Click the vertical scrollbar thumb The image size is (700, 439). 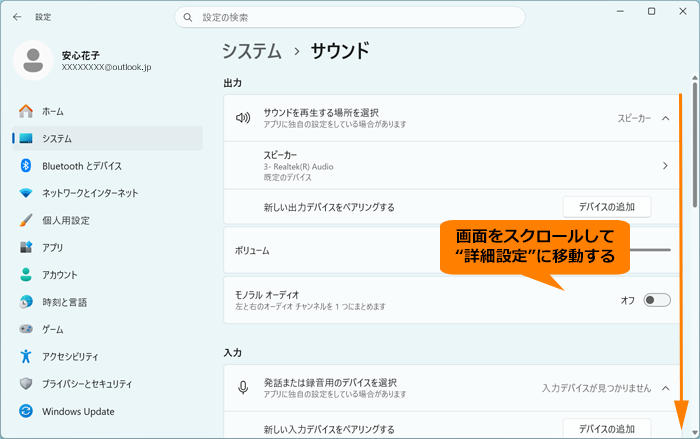(695, 144)
